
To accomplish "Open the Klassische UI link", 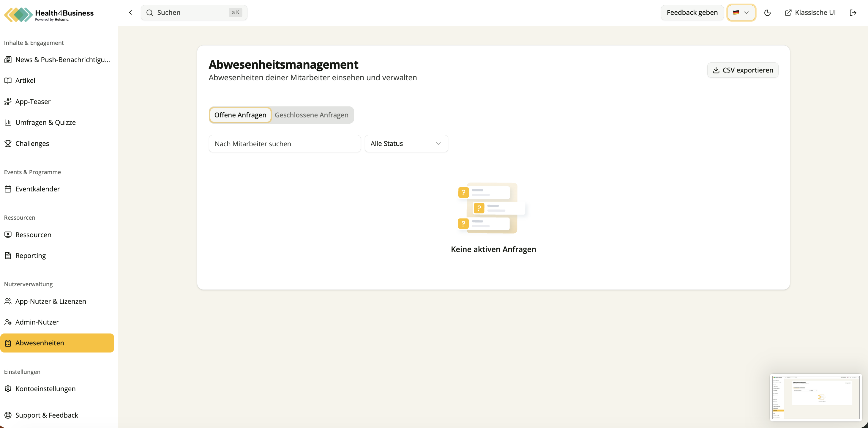I will 810,13.
